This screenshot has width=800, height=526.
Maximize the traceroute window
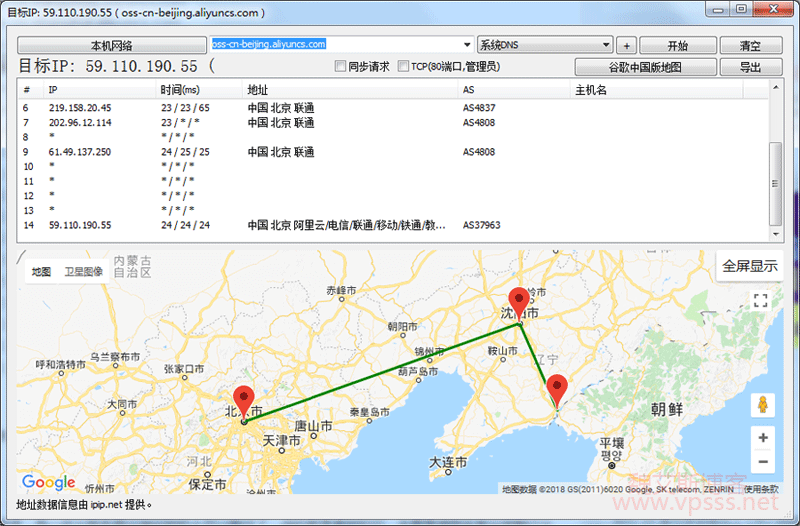741,9
